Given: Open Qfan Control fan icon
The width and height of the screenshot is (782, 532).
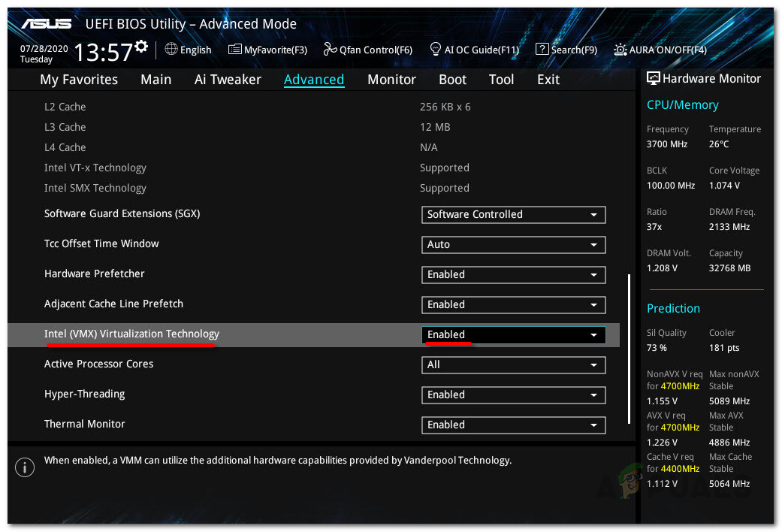Looking at the screenshot, I should (x=331, y=49).
